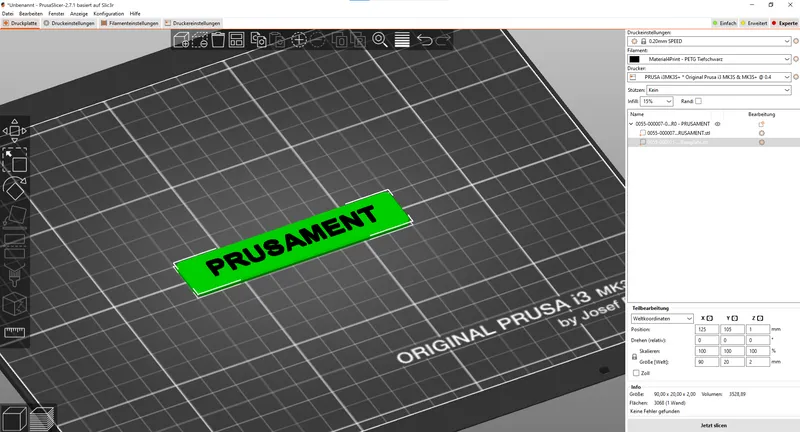
Task: Enable the Zoll checkbox
Action: point(636,373)
